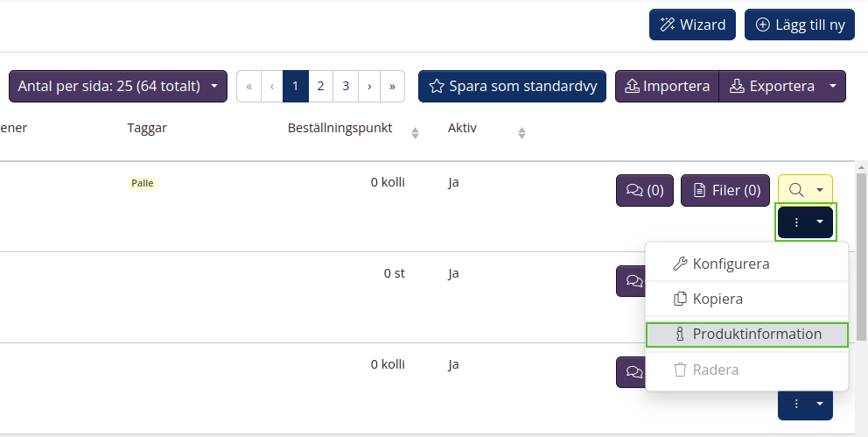Expand the Exportera split dropdown arrow

(x=834, y=86)
